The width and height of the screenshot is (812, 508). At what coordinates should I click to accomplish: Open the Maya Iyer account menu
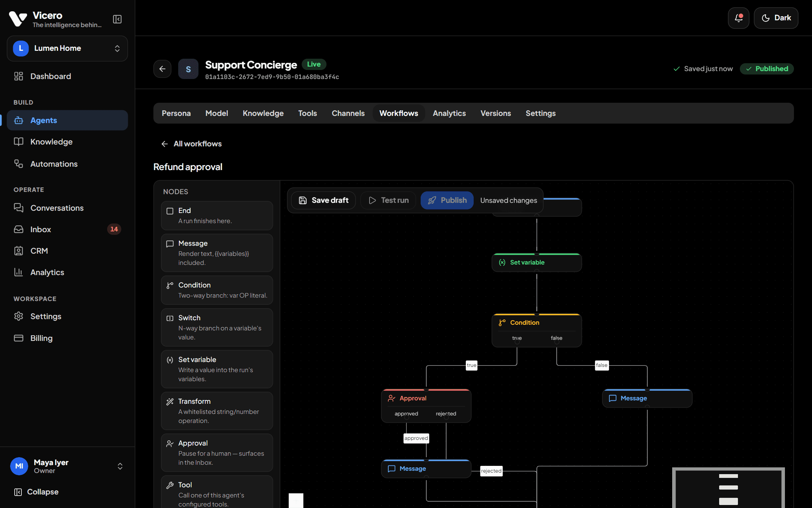pos(67,466)
